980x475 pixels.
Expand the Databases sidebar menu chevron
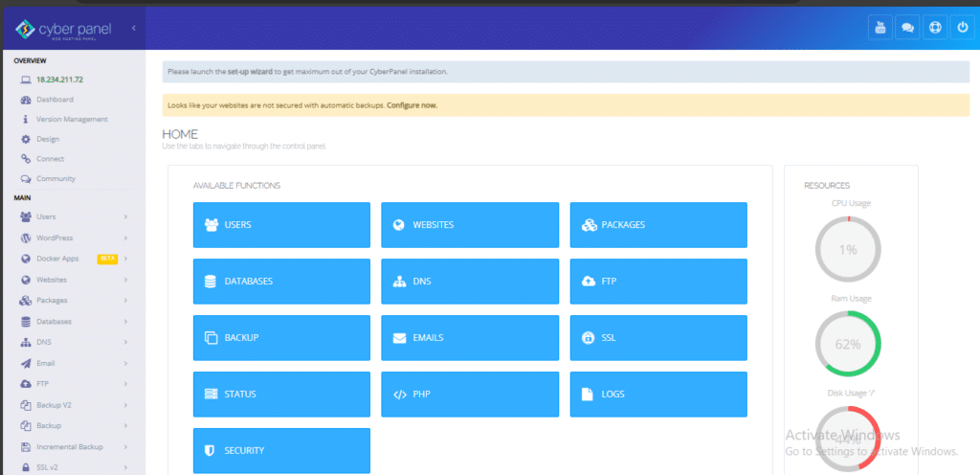click(125, 321)
